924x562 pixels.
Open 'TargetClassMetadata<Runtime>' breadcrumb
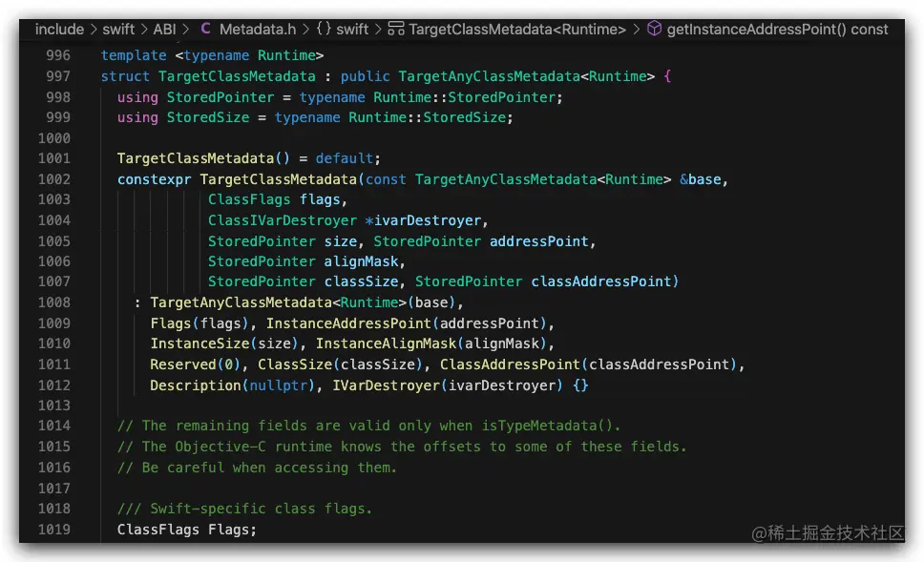pos(516,29)
